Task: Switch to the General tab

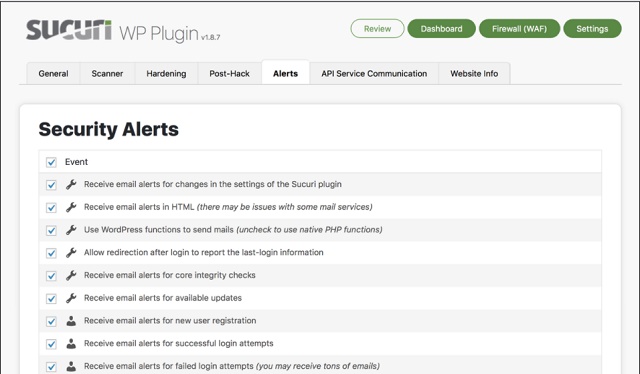Action: click(53, 73)
